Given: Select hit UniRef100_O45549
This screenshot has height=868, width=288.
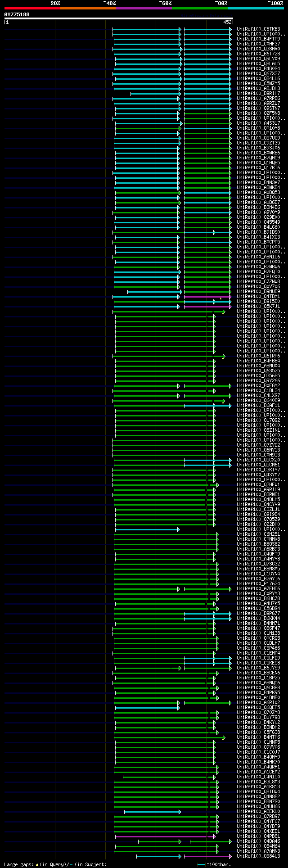Looking at the screenshot, I should pos(258,222).
